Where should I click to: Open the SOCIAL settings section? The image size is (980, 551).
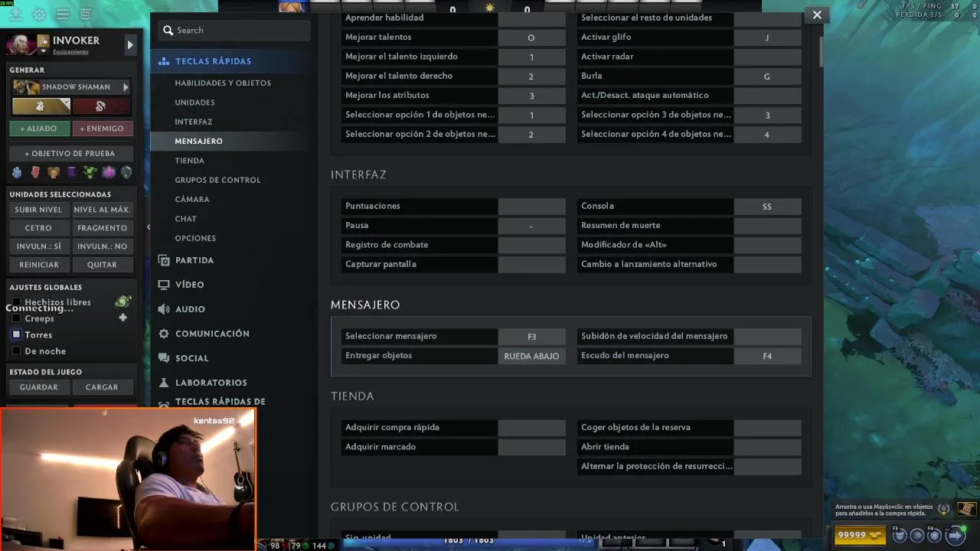[191, 358]
